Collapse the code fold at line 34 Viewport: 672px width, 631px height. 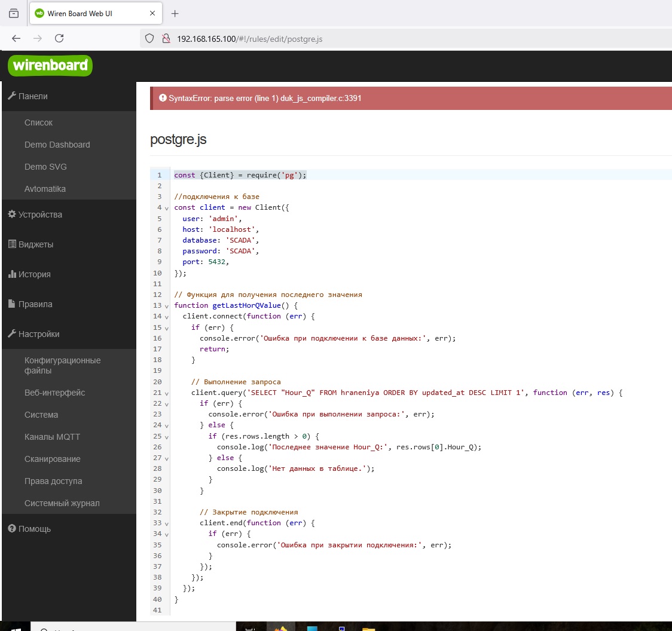click(167, 535)
